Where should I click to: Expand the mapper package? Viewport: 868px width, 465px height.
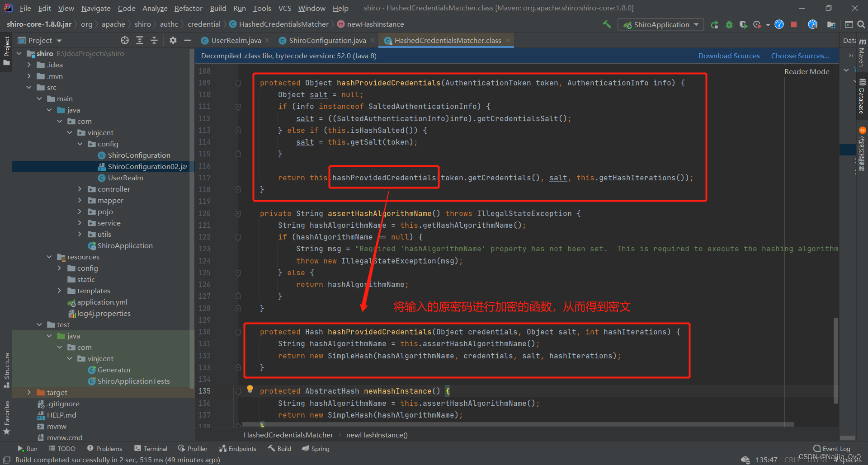tap(80, 200)
